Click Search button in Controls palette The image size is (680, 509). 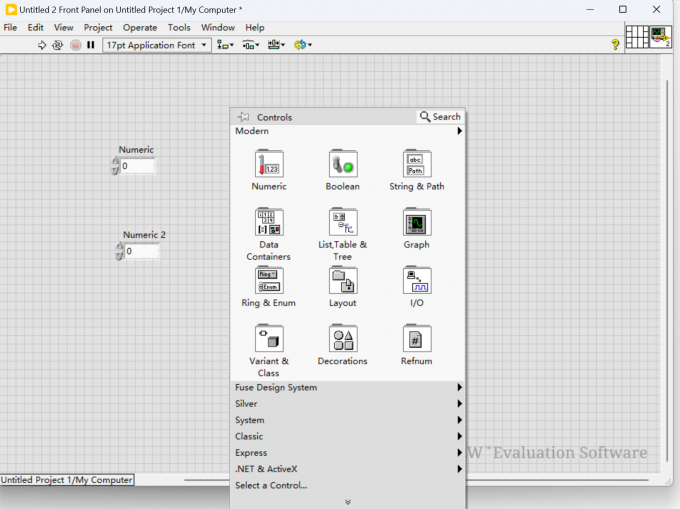click(x=441, y=117)
